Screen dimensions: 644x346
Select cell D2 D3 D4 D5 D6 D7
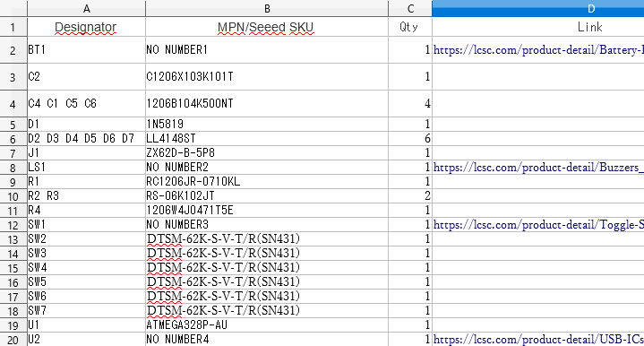(x=86, y=139)
